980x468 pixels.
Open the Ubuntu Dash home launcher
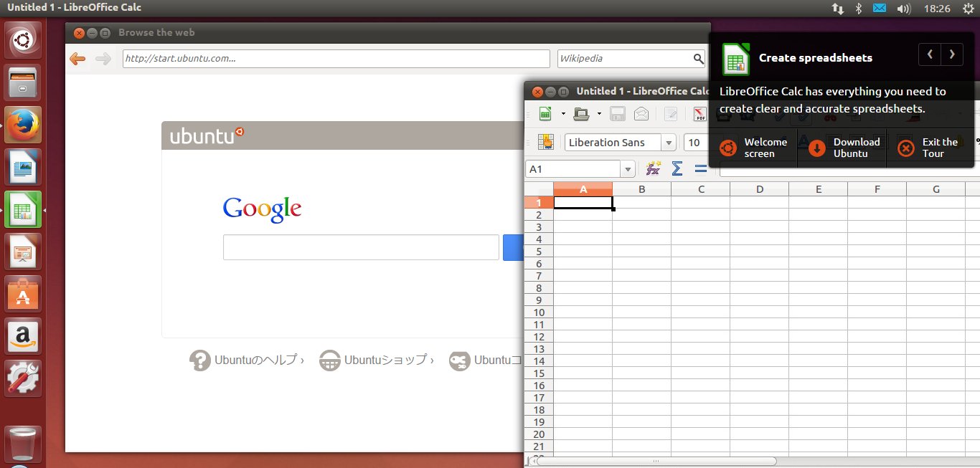(24, 41)
